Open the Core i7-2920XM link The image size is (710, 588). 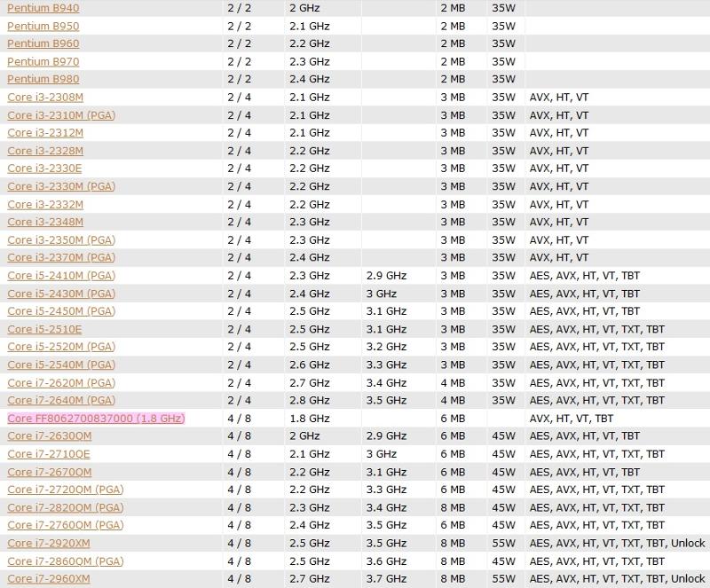[49, 543]
